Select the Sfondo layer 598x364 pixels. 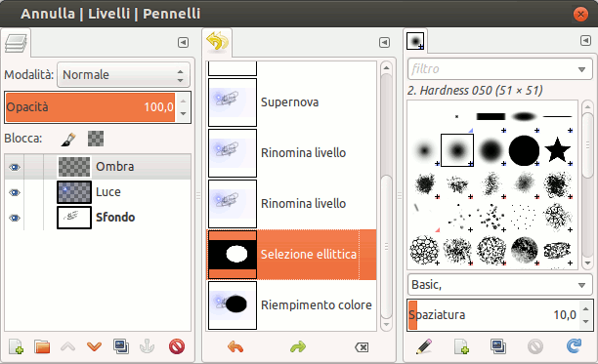coord(98,219)
